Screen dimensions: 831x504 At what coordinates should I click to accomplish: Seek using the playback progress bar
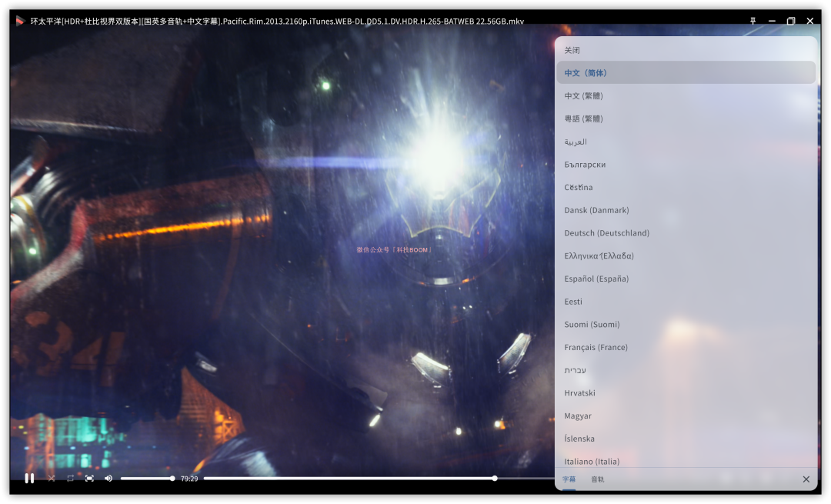click(x=379, y=479)
